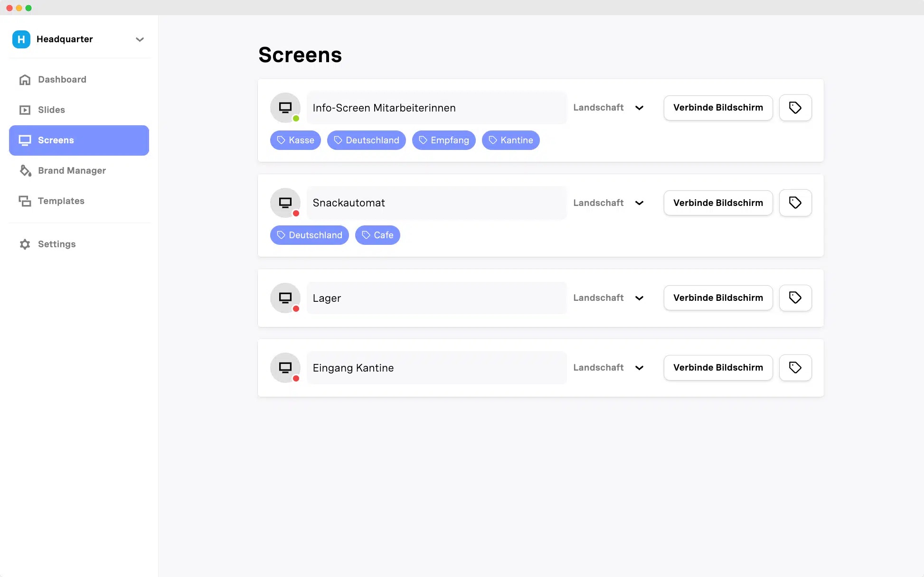Click the monitor icon for Info-Screen Mitarbeiterinnen
This screenshot has height=577, width=924.
(285, 107)
